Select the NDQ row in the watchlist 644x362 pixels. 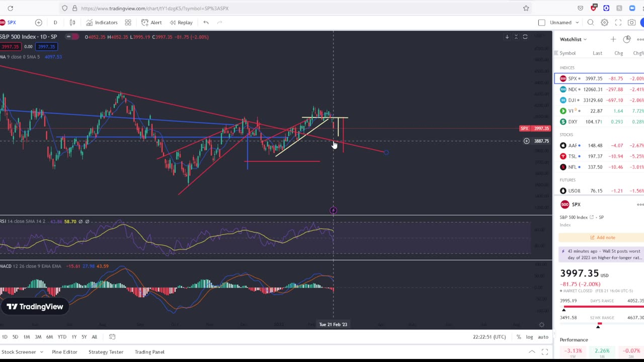(599, 89)
